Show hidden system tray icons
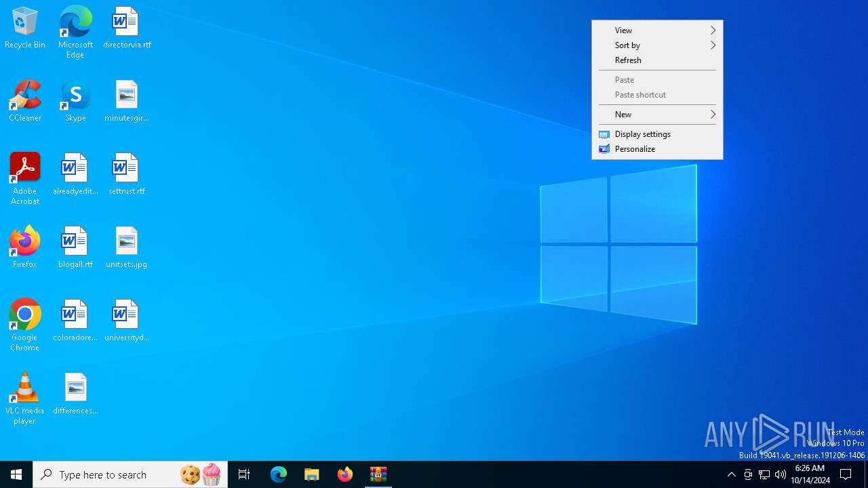868x488 pixels. (731, 474)
